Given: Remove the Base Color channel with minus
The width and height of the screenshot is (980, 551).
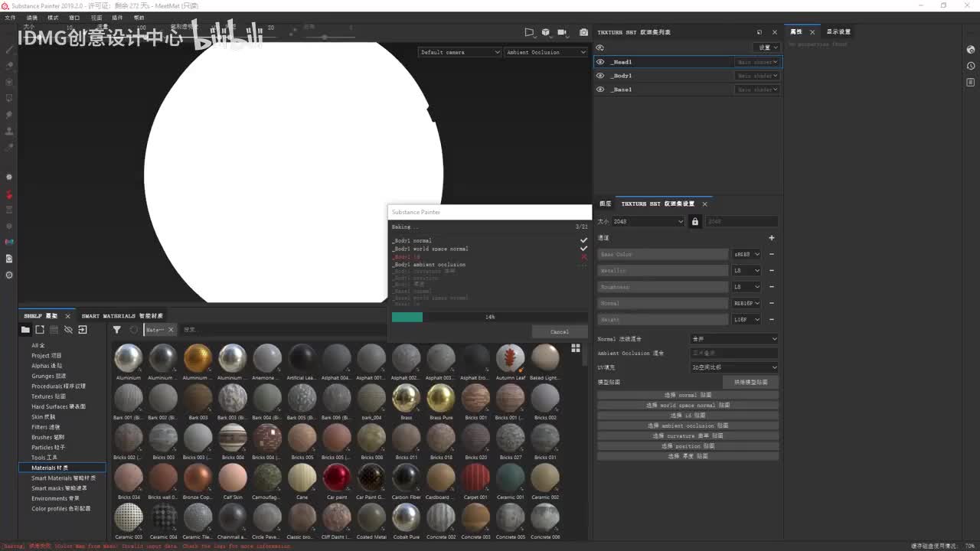Looking at the screenshot, I should pos(772,254).
